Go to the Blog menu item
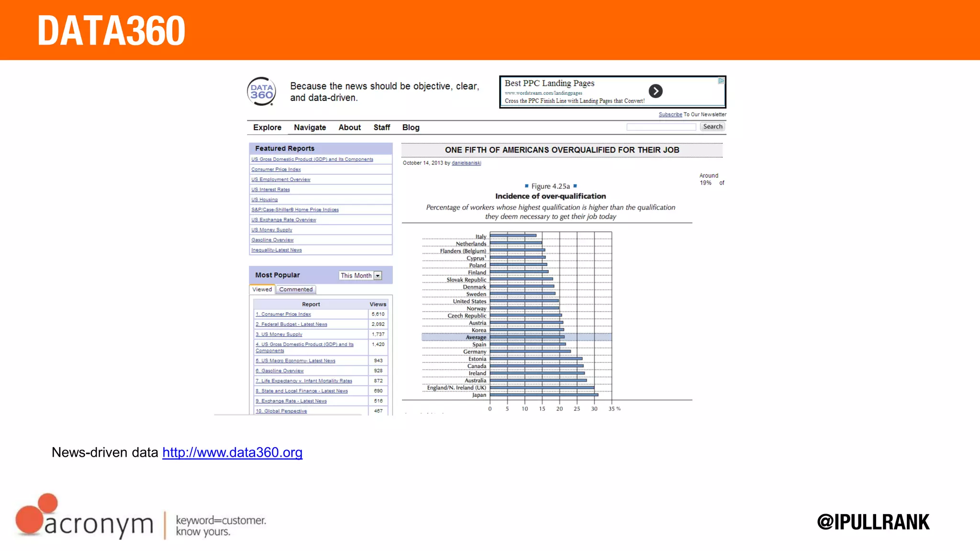Image resolution: width=980 pixels, height=551 pixels. click(x=411, y=127)
